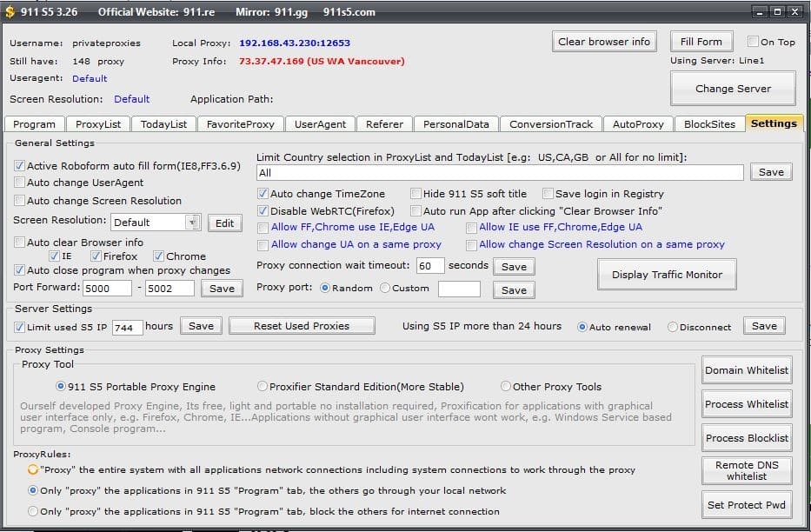The height and width of the screenshot is (532, 811).
Task: Click the Fill Form button
Action: [701, 42]
